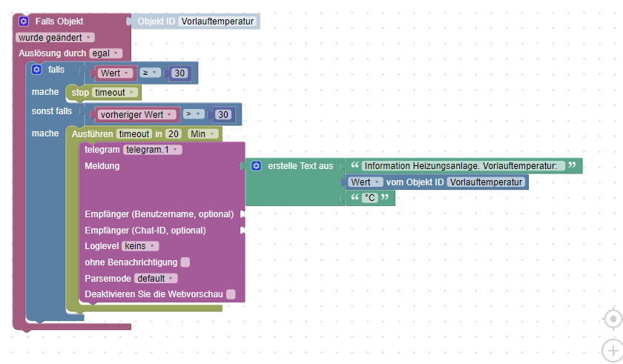
Task: Edit the °C text field
Action: (369, 198)
